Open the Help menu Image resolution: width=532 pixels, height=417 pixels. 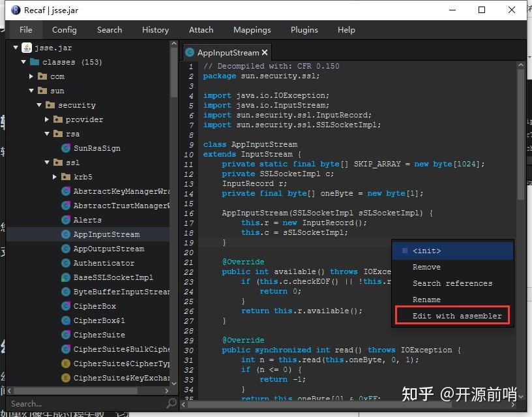click(x=346, y=30)
